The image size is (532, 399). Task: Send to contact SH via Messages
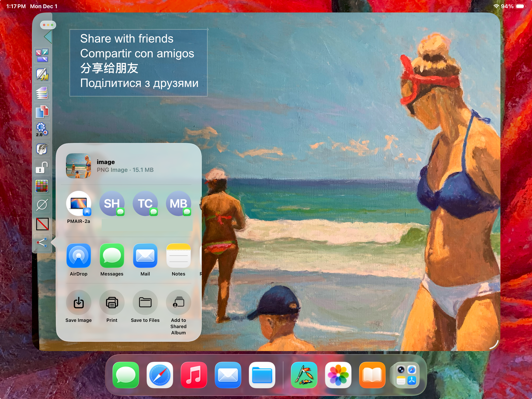coord(112,204)
